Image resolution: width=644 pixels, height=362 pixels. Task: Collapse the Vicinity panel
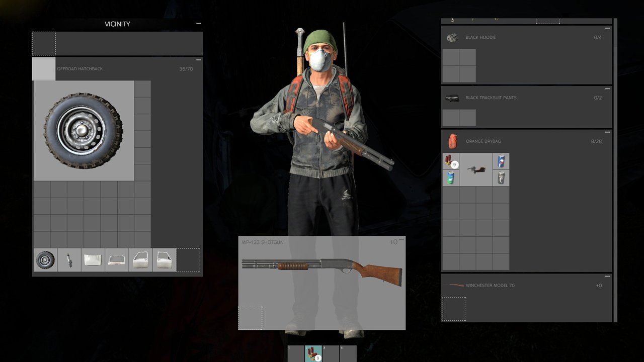[199, 24]
